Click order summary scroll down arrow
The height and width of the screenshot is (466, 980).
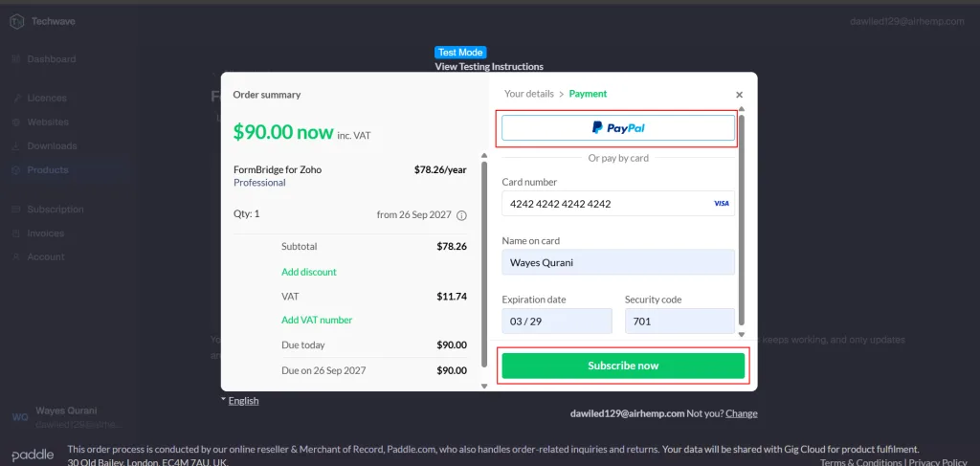[483, 387]
